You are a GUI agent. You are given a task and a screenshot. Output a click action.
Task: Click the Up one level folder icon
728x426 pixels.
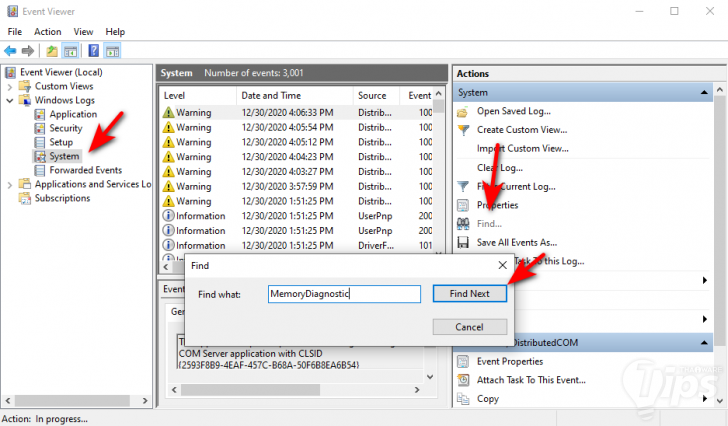(x=52, y=51)
